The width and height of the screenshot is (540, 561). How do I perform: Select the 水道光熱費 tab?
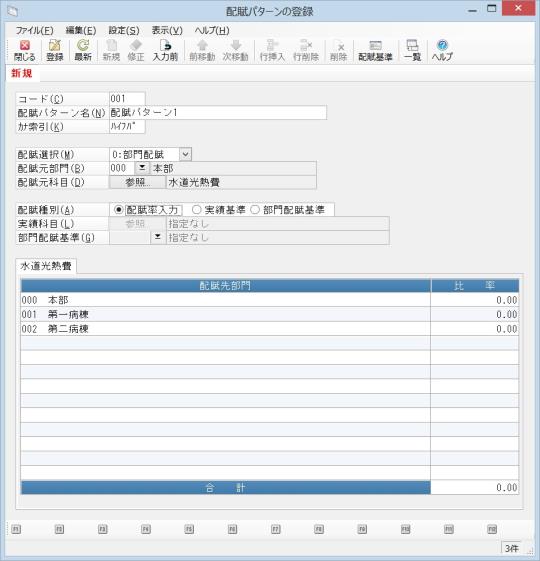tap(46, 266)
